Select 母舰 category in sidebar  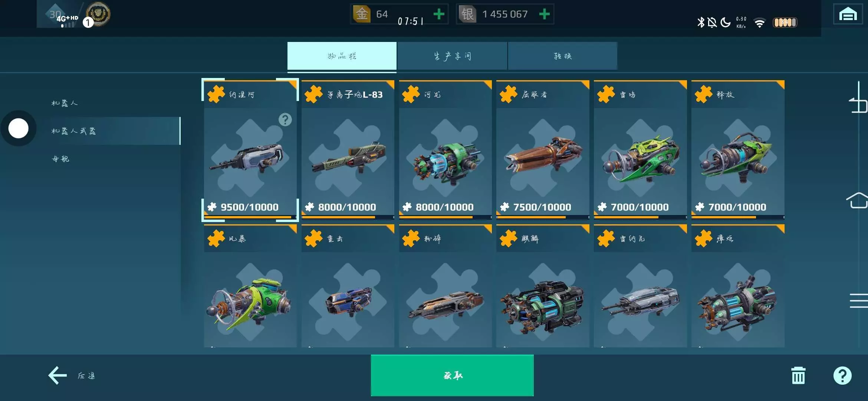tap(60, 159)
